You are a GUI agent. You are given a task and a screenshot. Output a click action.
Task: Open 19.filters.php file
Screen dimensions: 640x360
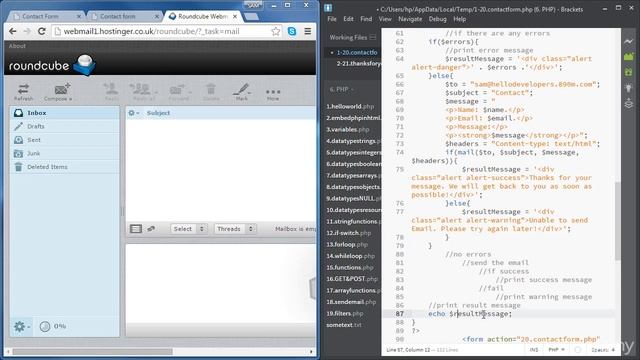[345, 313]
